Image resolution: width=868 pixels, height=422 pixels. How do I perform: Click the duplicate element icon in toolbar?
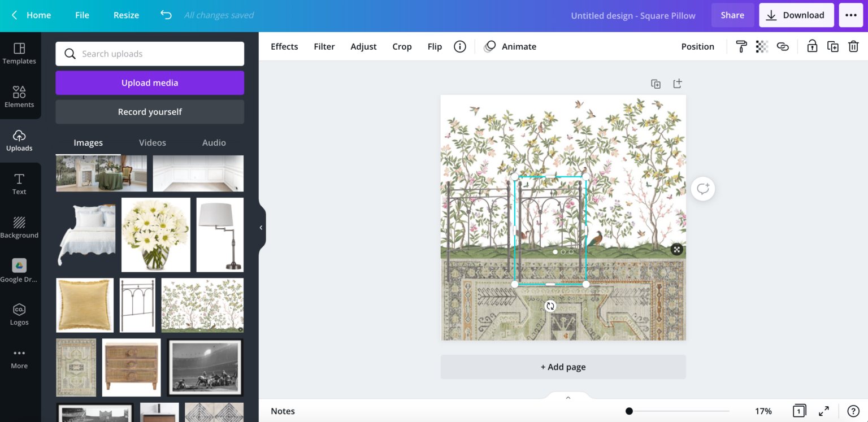[833, 46]
